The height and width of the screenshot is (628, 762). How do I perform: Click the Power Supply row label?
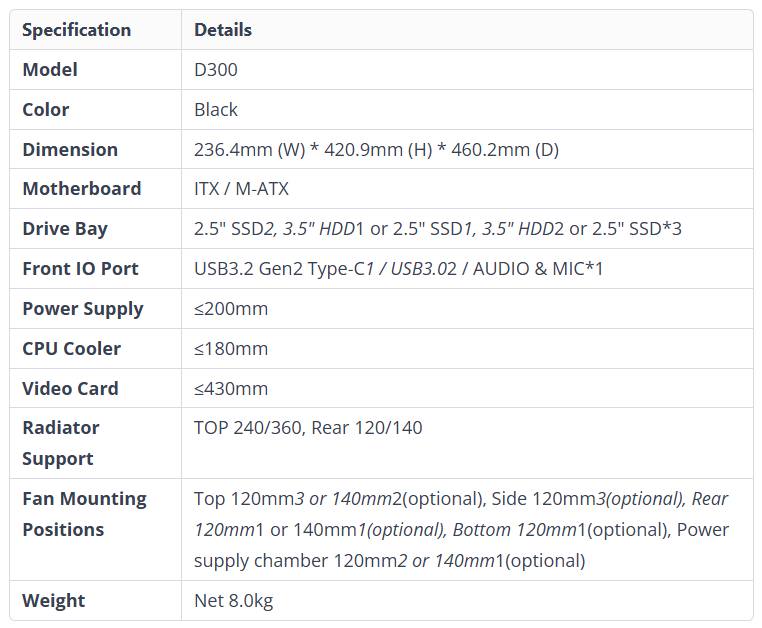(83, 309)
